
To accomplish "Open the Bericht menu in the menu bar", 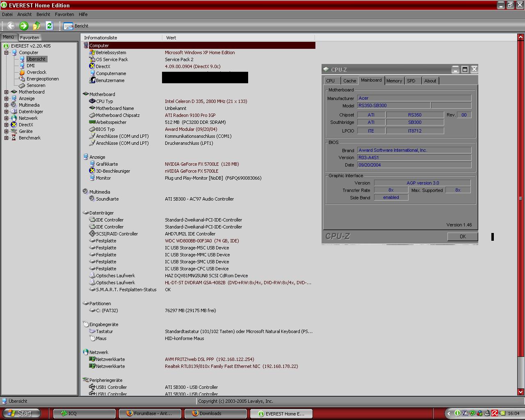I will point(43,14).
